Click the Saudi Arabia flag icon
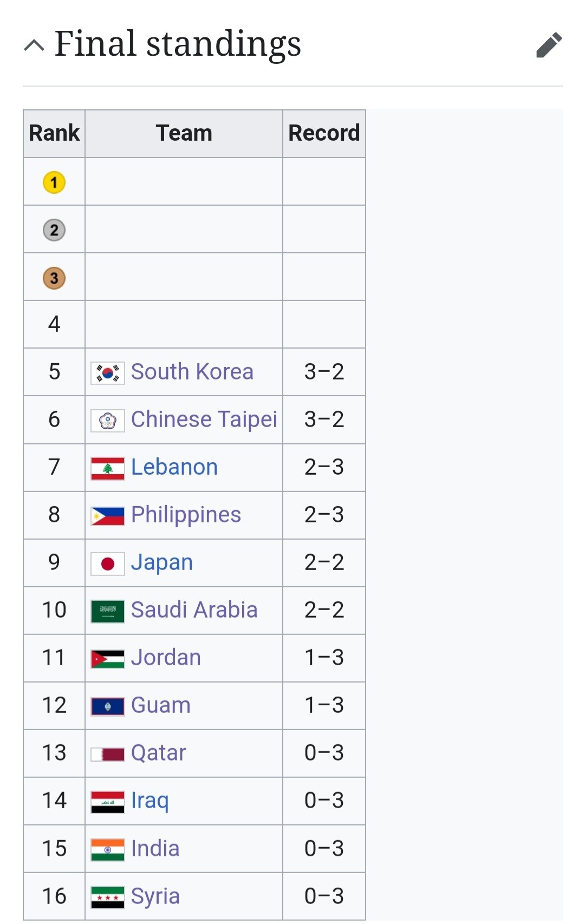 [108, 611]
